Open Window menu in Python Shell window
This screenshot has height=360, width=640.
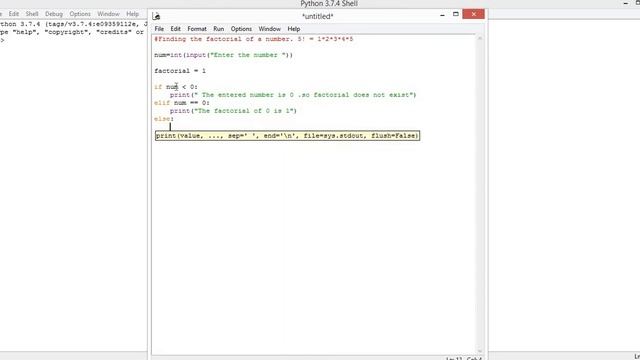click(x=108, y=14)
